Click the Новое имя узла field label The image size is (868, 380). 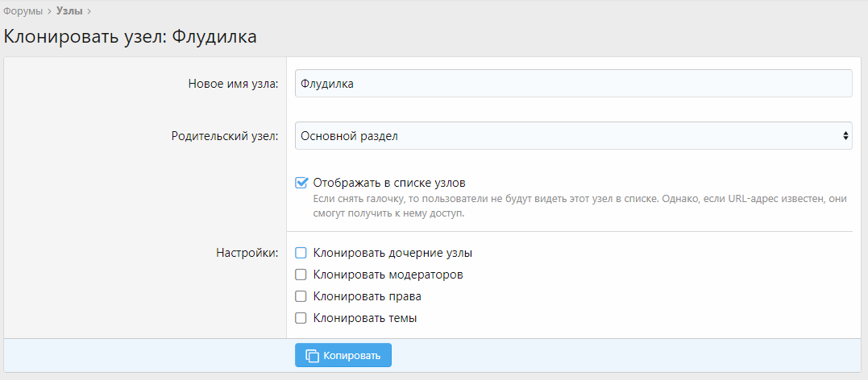click(x=233, y=84)
